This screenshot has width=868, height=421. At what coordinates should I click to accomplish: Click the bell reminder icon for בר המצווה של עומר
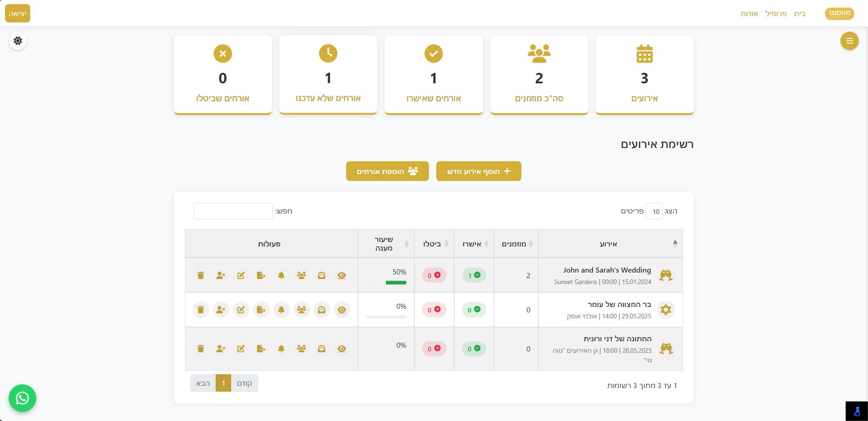coord(281,310)
